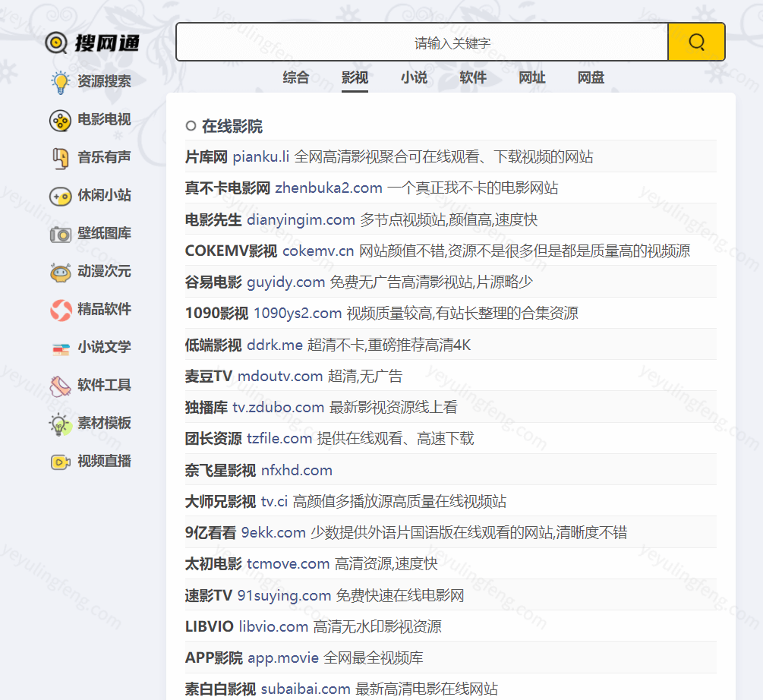Open 壁纸图库 sidebar label
This screenshot has width=763, height=700.
point(104,233)
